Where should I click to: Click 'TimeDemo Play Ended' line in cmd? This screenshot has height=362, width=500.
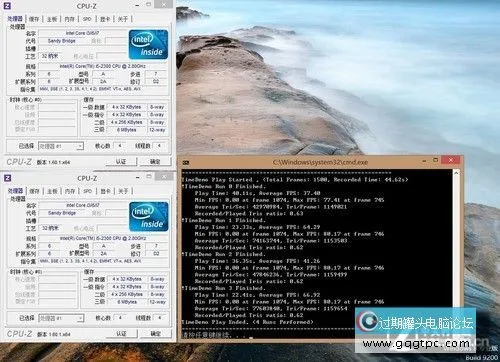[248, 322]
